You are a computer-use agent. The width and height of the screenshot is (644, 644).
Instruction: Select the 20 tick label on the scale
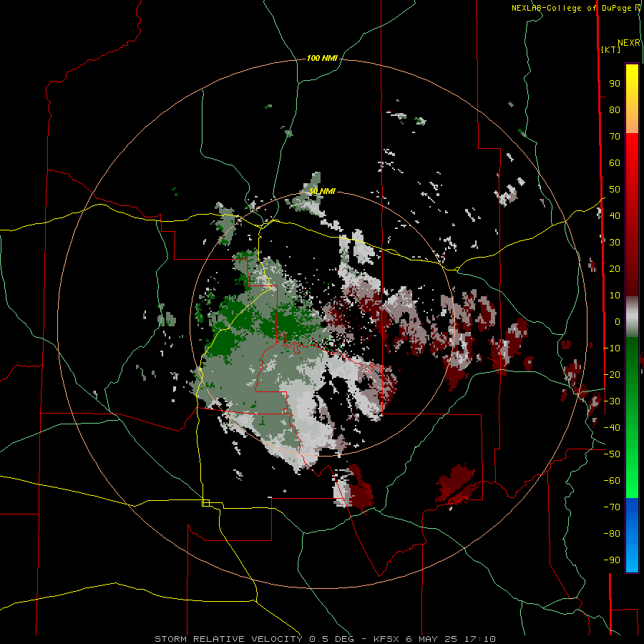click(615, 268)
